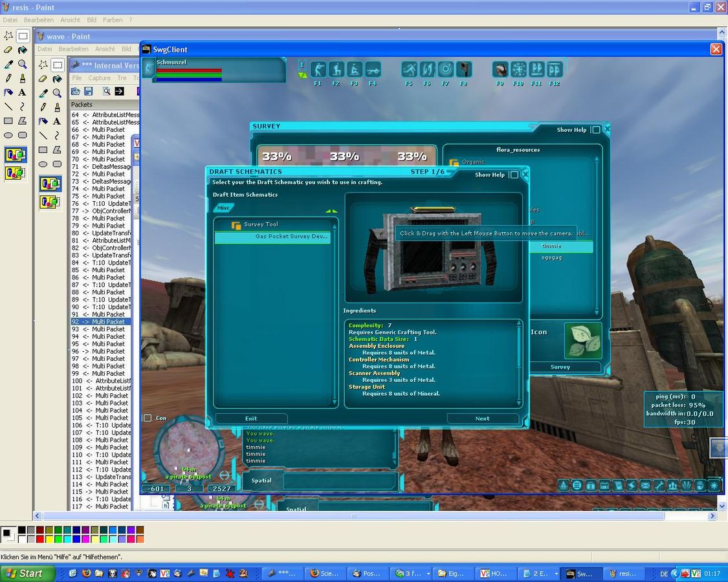The image size is (728, 582).
Task: Click the flora leaf resource icon
Action: 583,341
